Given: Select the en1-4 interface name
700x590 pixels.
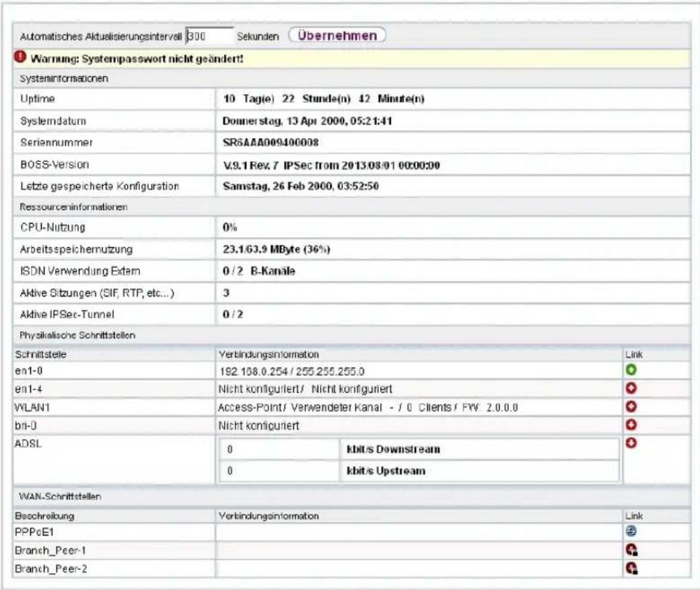Looking at the screenshot, I should pyautogui.click(x=28, y=389).
